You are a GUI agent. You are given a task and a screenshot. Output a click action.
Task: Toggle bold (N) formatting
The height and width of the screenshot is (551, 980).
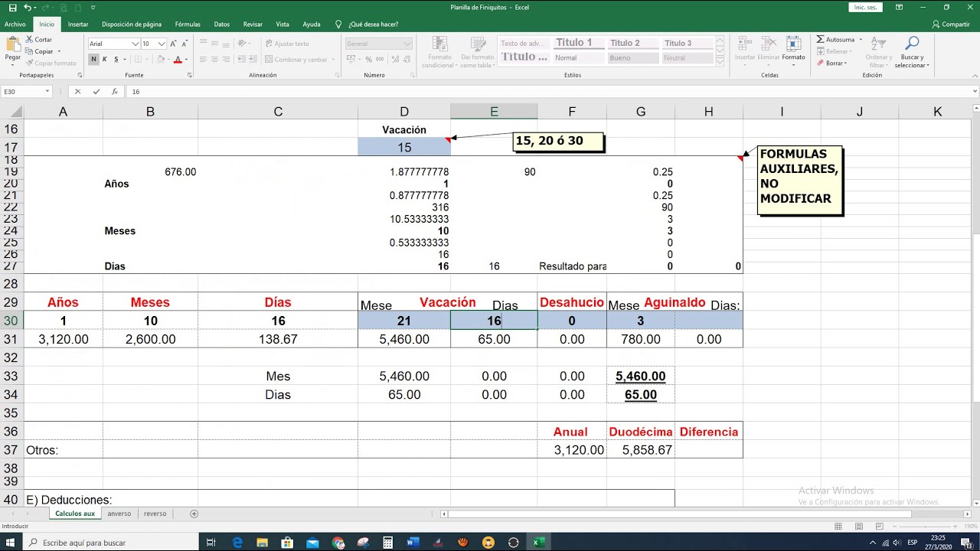click(95, 59)
